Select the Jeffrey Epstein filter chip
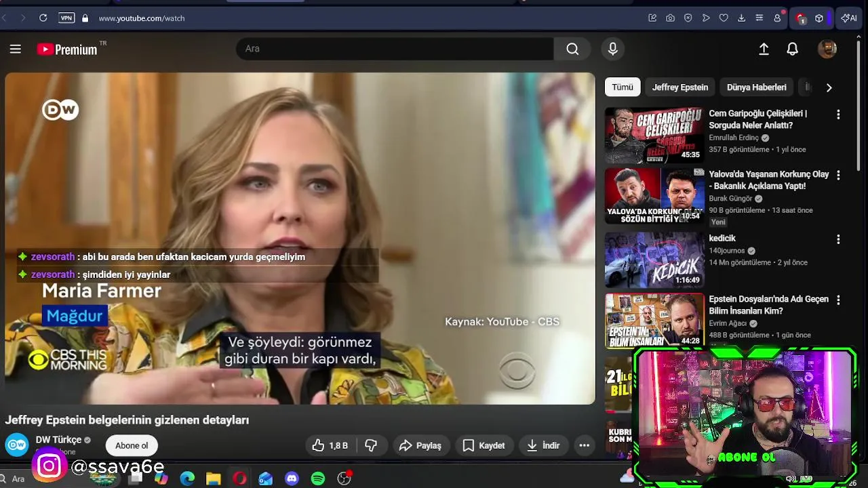This screenshot has height=488, width=868. point(679,87)
